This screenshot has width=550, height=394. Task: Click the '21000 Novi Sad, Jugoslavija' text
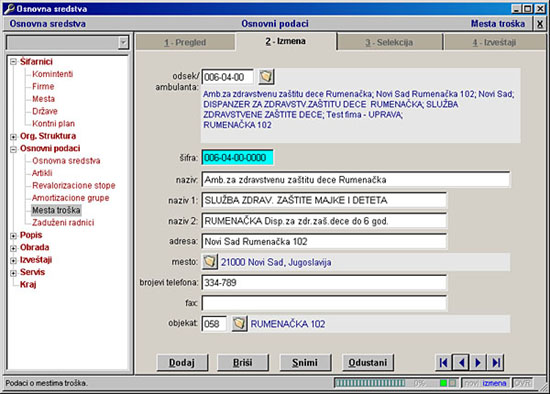[276, 262]
